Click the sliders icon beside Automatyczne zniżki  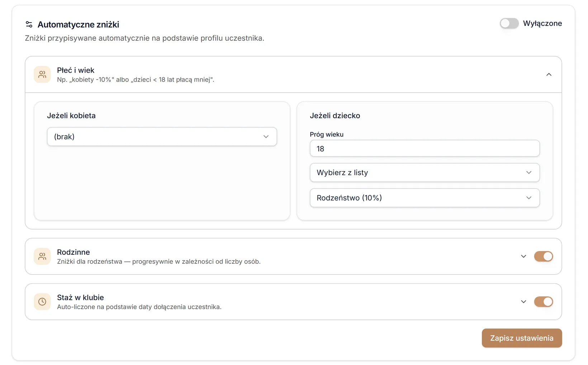(x=29, y=24)
